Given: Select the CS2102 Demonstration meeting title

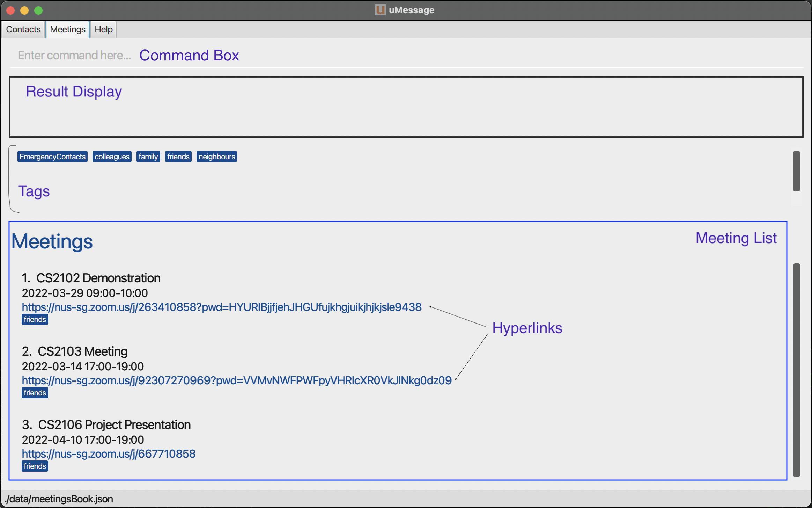Looking at the screenshot, I should 98,278.
